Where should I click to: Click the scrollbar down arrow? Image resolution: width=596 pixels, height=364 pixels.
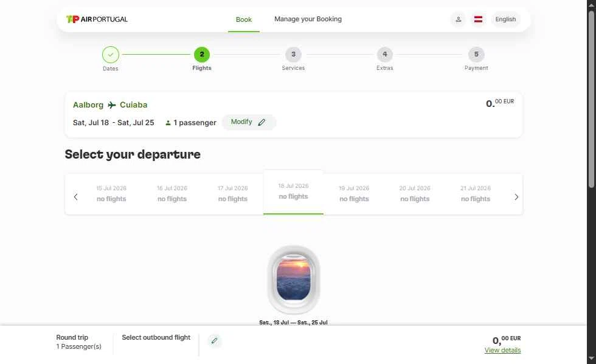[x=591, y=359]
